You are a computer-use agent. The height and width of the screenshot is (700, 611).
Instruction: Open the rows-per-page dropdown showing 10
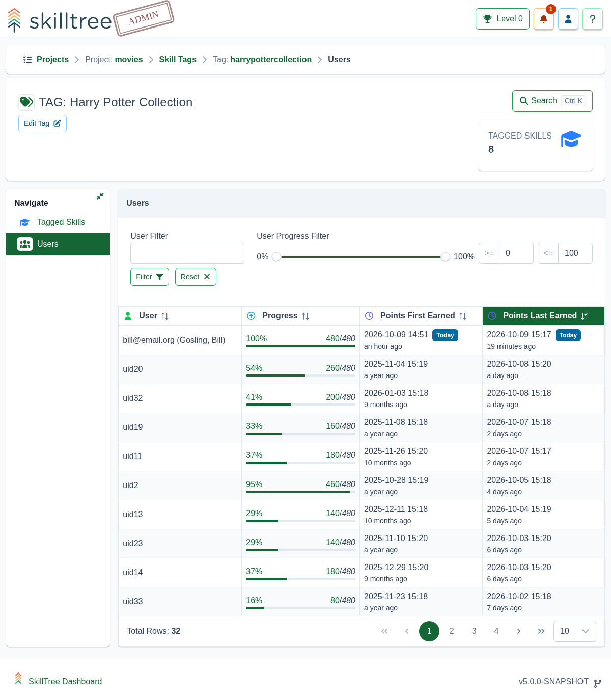click(575, 631)
